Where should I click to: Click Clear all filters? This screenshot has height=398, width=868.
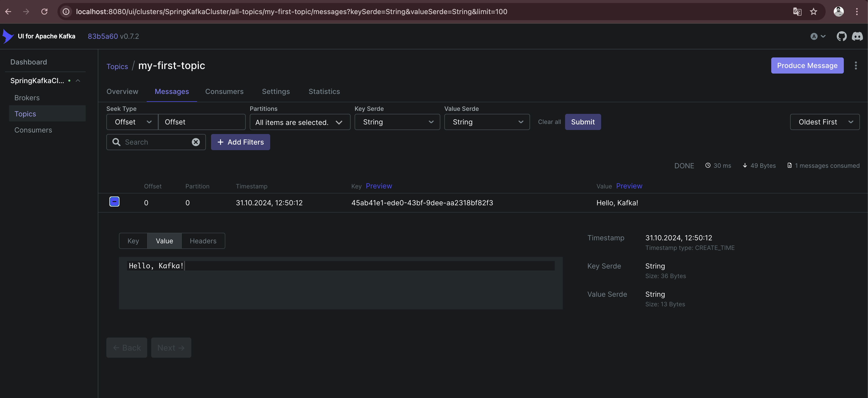(x=549, y=122)
